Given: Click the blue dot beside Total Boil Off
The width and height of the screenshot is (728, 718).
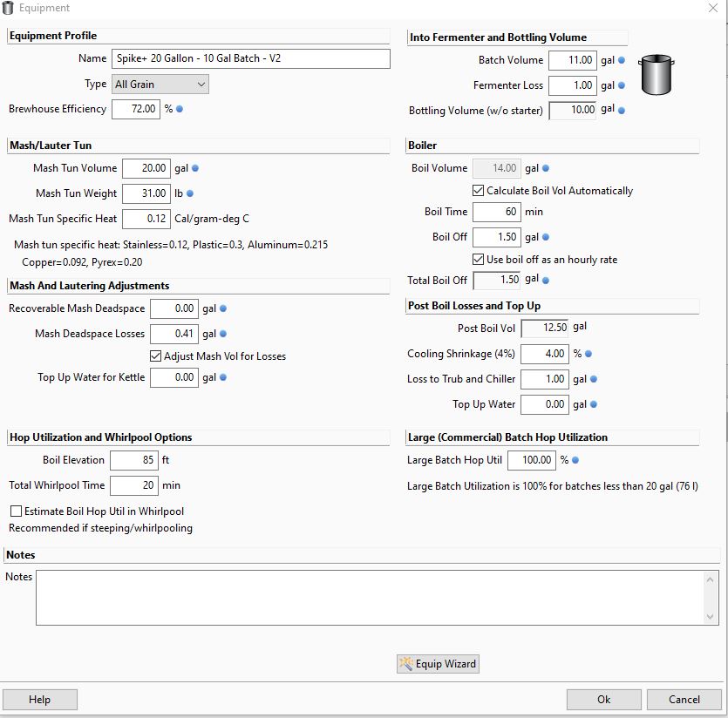Looking at the screenshot, I should point(546,281).
